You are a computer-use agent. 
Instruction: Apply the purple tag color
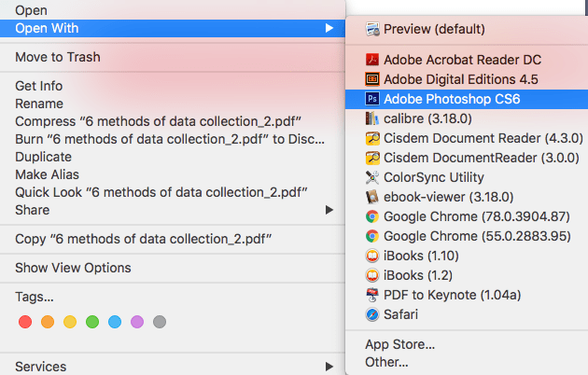point(137,322)
